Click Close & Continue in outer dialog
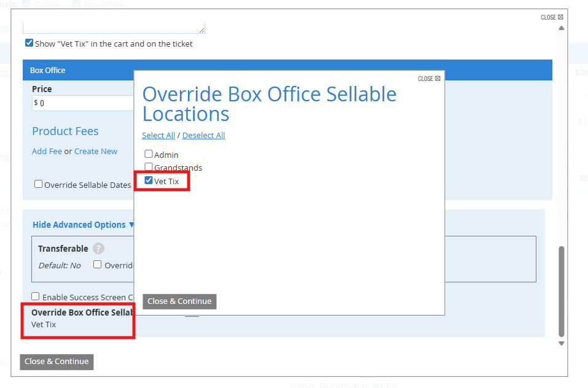This screenshot has width=588, height=388. (57, 362)
